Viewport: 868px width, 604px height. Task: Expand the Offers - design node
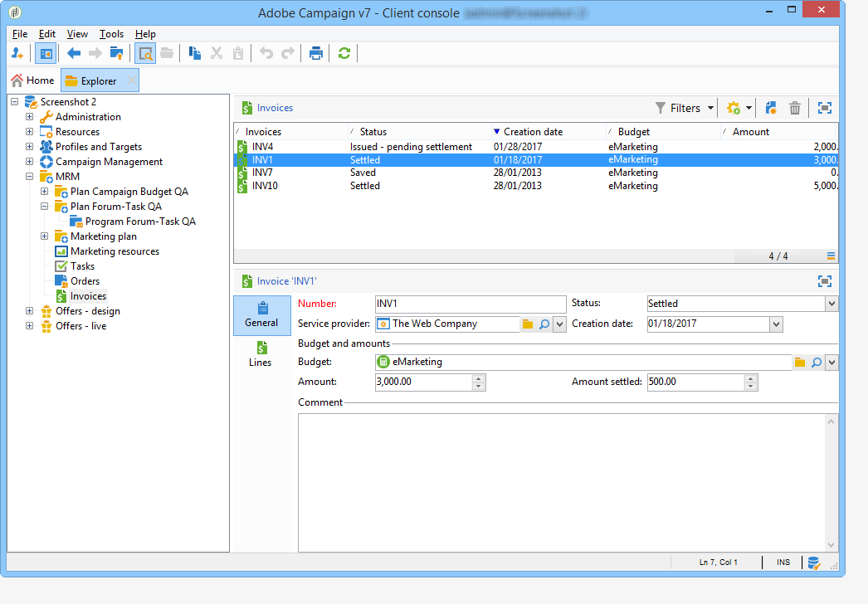pyautogui.click(x=29, y=311)
